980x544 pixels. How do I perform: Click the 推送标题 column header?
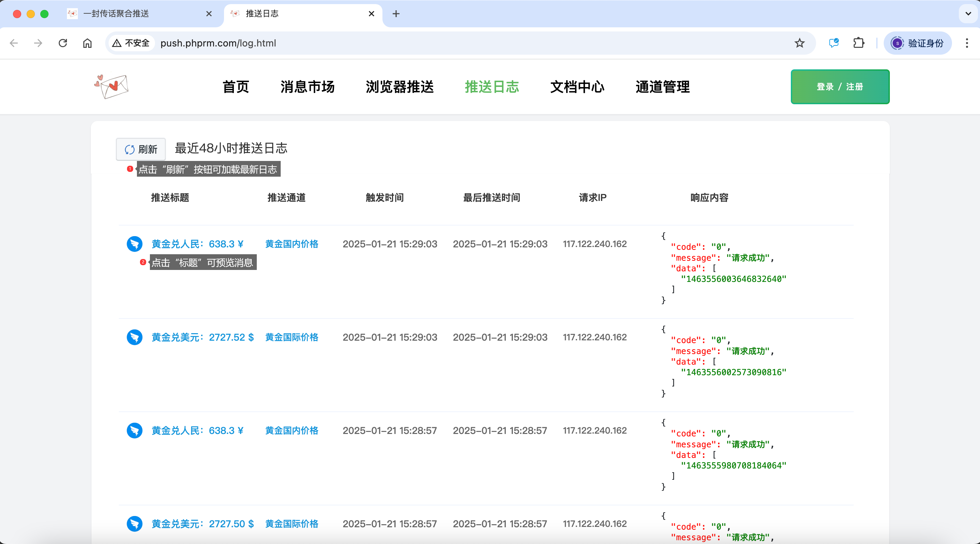[x=170, y=198]
